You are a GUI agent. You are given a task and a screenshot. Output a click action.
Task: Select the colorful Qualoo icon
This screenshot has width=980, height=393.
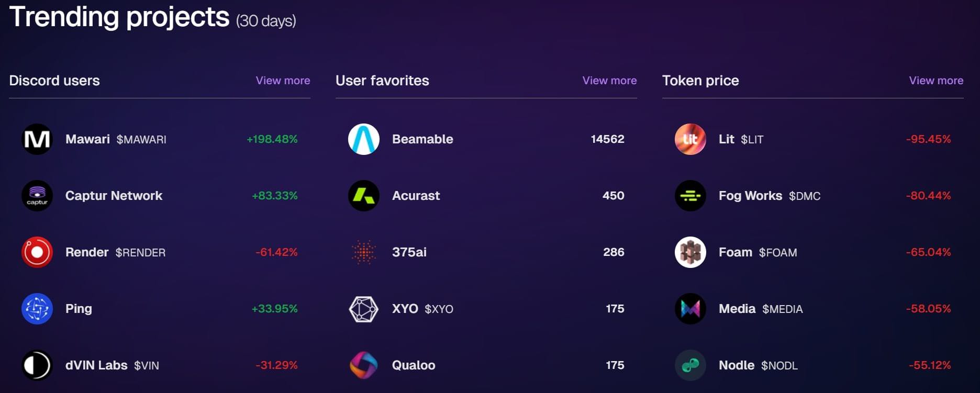pyautogui.click(x=364, y=365)
